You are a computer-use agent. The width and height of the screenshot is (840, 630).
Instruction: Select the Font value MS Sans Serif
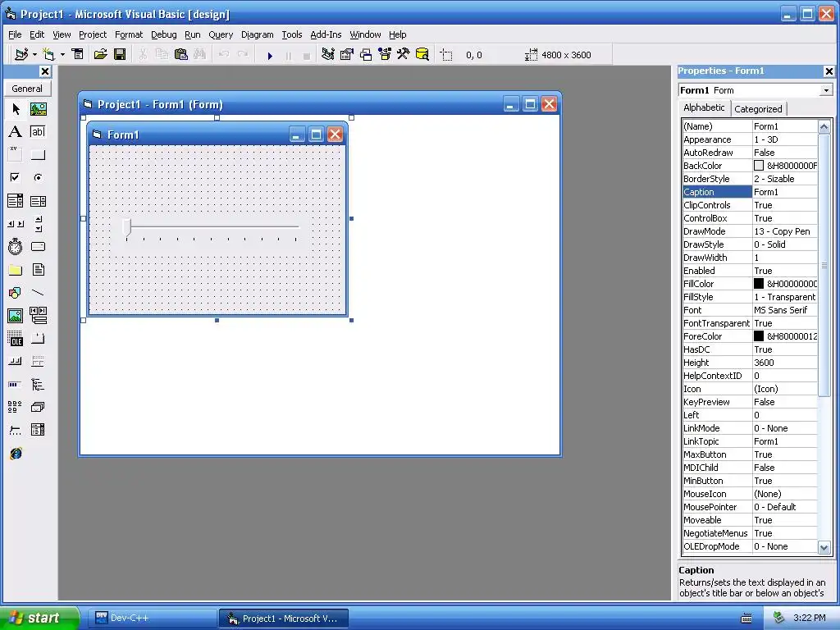coord(785,310)
